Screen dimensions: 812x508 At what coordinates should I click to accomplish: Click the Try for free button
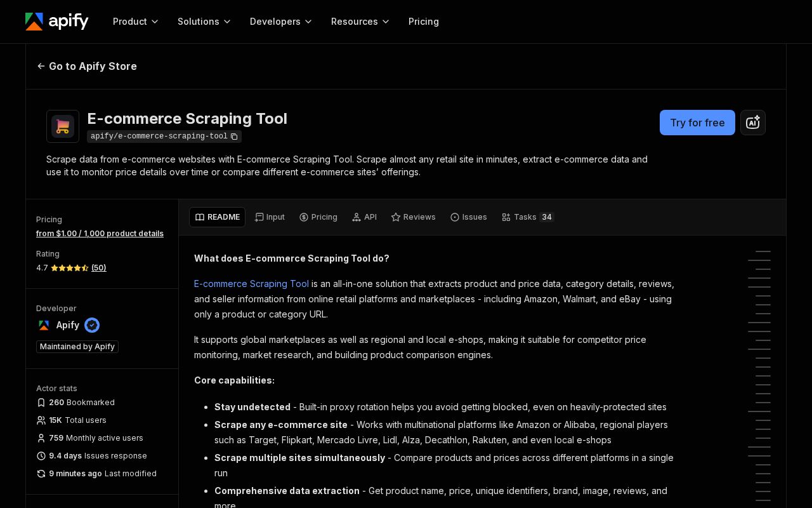point(697,123)
